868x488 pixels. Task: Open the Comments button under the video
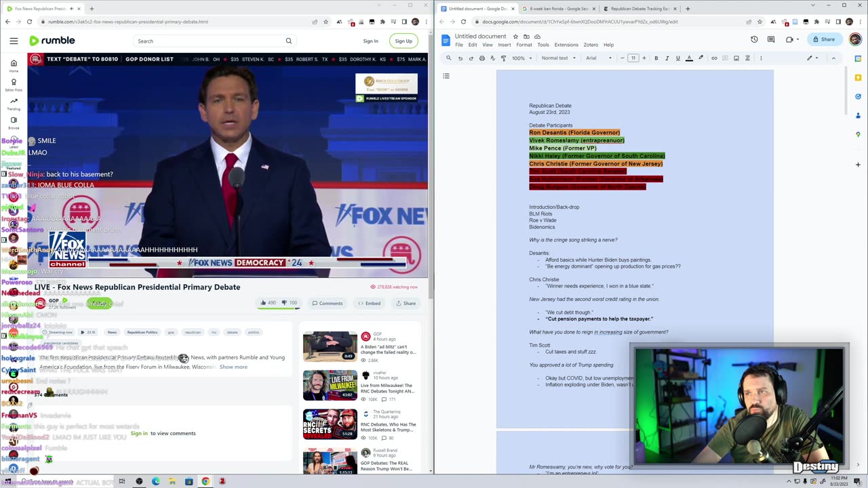(x=328, y=303)
